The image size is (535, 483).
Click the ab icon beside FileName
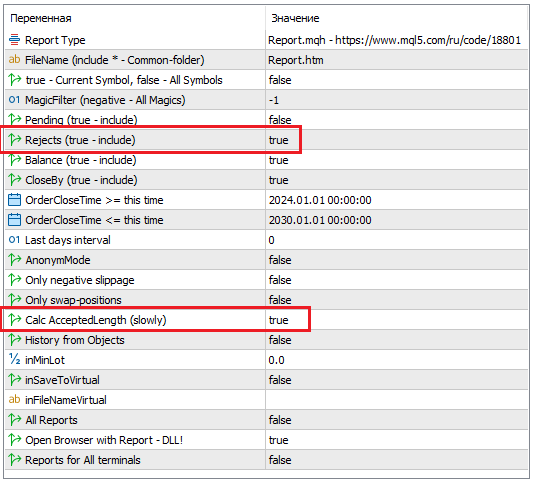pos(14,60)
